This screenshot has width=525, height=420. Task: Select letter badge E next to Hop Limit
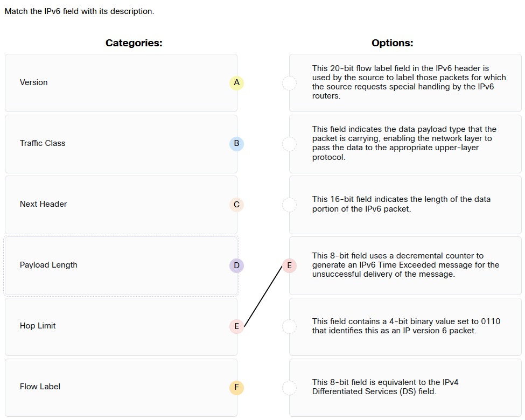coord(236,326)
